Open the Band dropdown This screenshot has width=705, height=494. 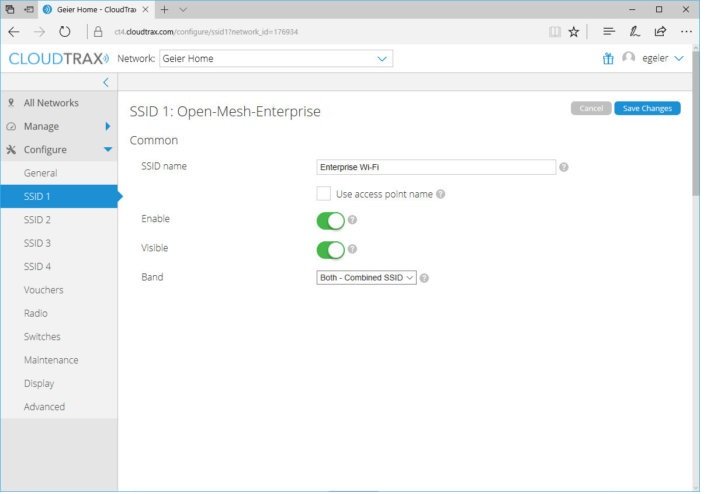click(x=366, y=278)
